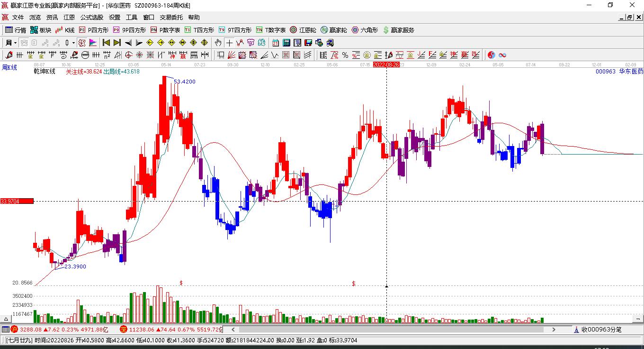The width and height of the screenshot is (644, 349).
Task: Click the 2022-08-26 date marker
Action: (386, 64)
